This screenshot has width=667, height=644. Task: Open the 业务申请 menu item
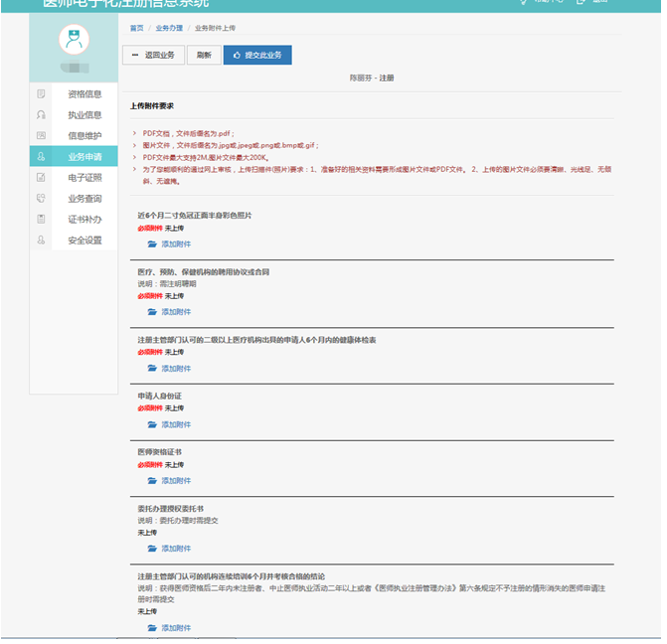tap(83, 156)
